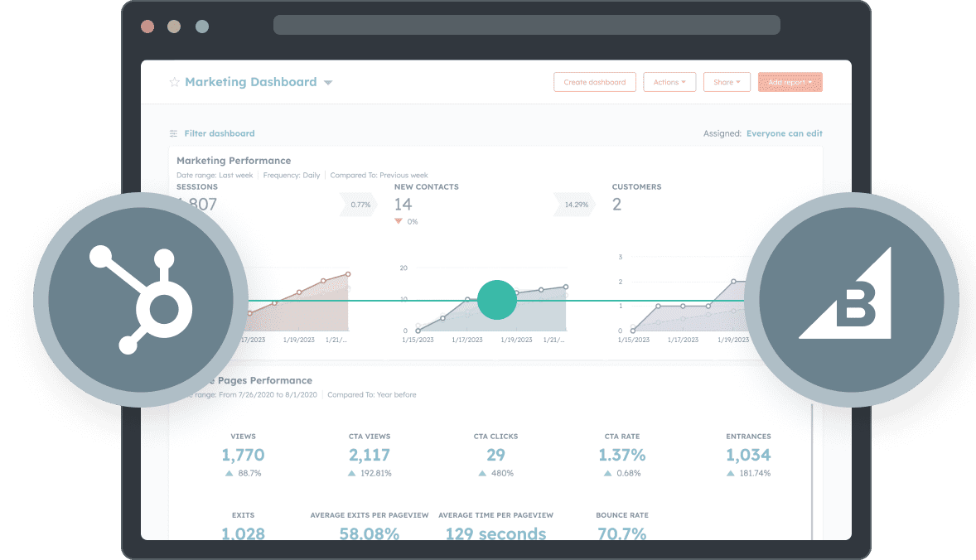Click the Compared To: Previous week label

(x=379, y=175)
